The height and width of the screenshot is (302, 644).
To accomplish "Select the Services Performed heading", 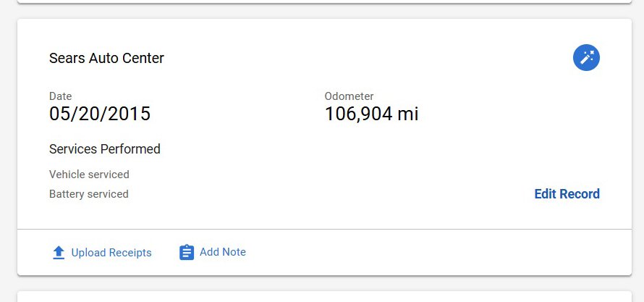I will tap(105, 149).
